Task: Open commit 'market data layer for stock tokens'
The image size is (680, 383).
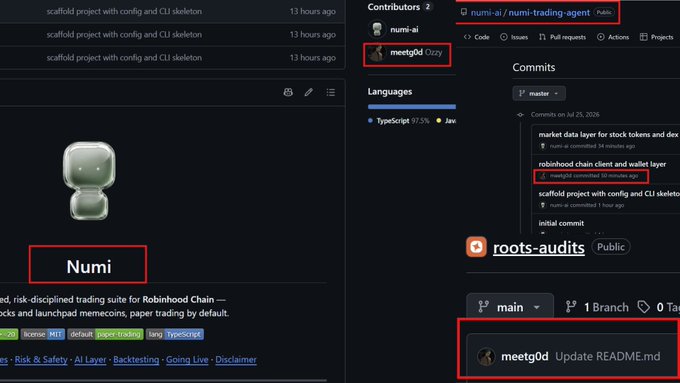Action: pyautogui.click(x=608, y=134)
